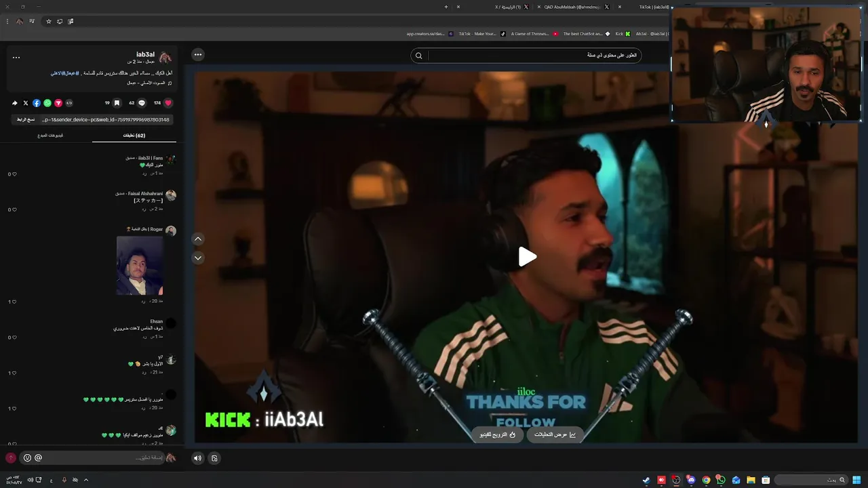Open iab3al profile avatar
The image size is (868, 488).
[165, 58]
